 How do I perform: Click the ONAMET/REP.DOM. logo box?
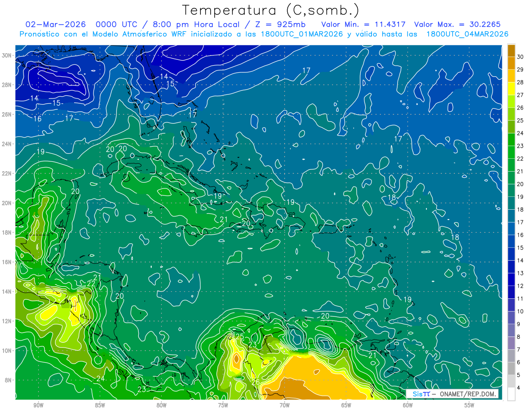click(452, 394)
